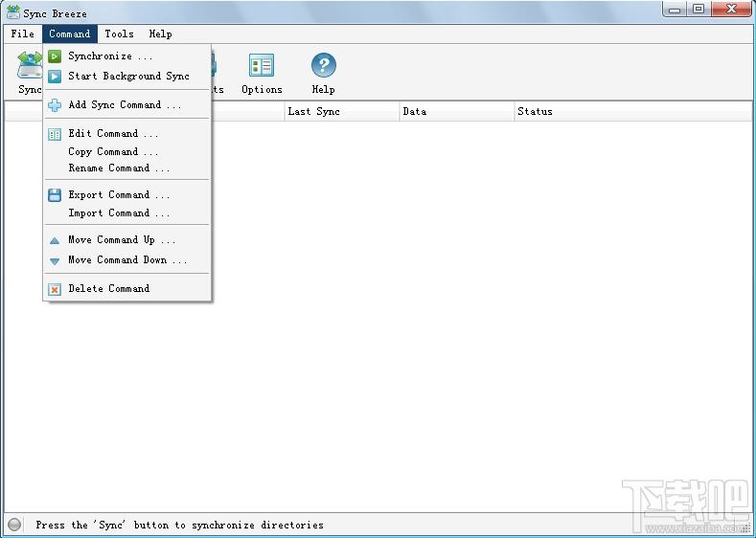Choose Synchronize ... from the Command menu
The height and width of the screenshot is (538, 756).
(127, 56)
